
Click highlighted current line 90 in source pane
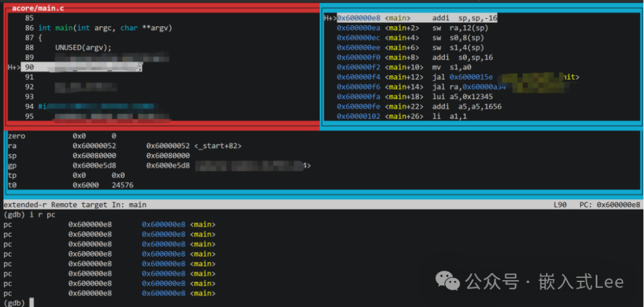81,67
